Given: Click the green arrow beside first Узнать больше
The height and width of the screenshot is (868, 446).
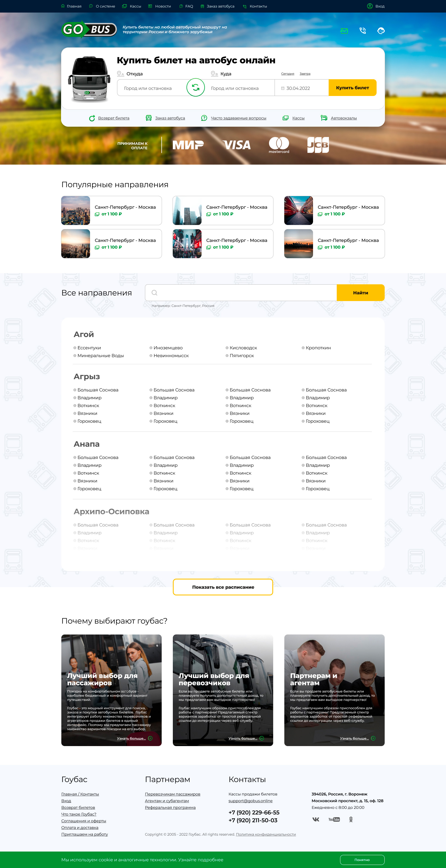Looking at the screenshot, I should click(150, 738).
